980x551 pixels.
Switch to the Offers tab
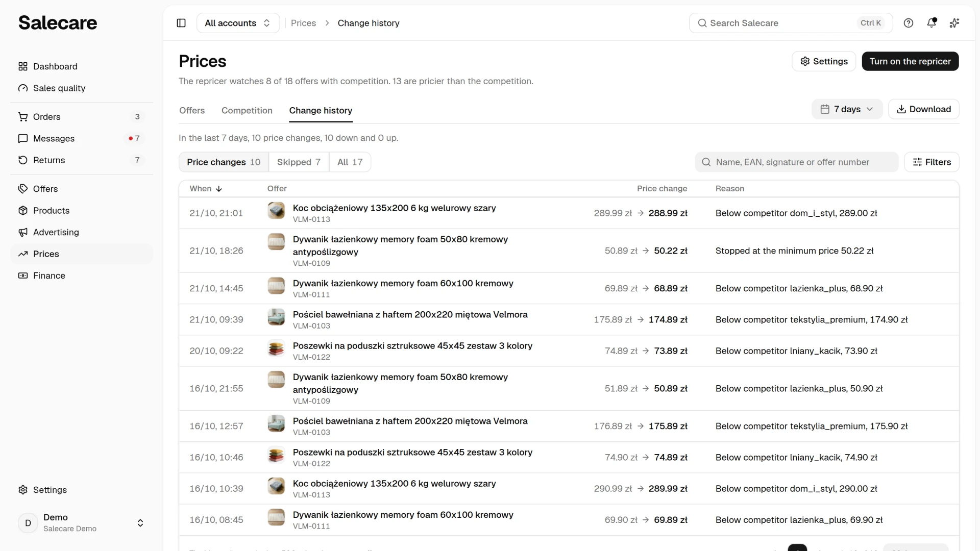[x=192, y=111]
